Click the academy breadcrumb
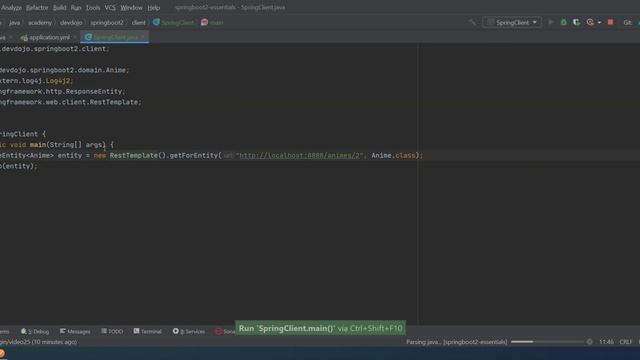Image resolution: width=640 pixels, height=360 pixels. pyautogui.click(x=40, y=23)
